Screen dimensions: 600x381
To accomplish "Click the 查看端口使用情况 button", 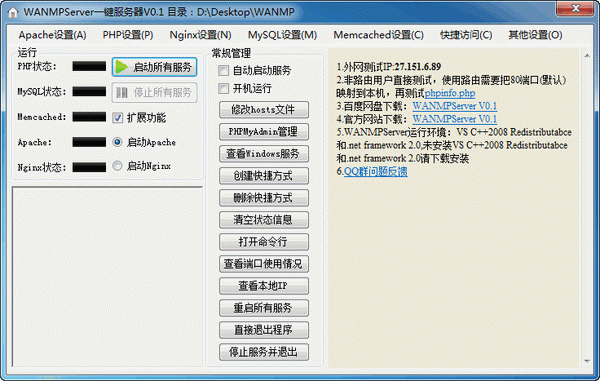I will [x=264, y=264].
